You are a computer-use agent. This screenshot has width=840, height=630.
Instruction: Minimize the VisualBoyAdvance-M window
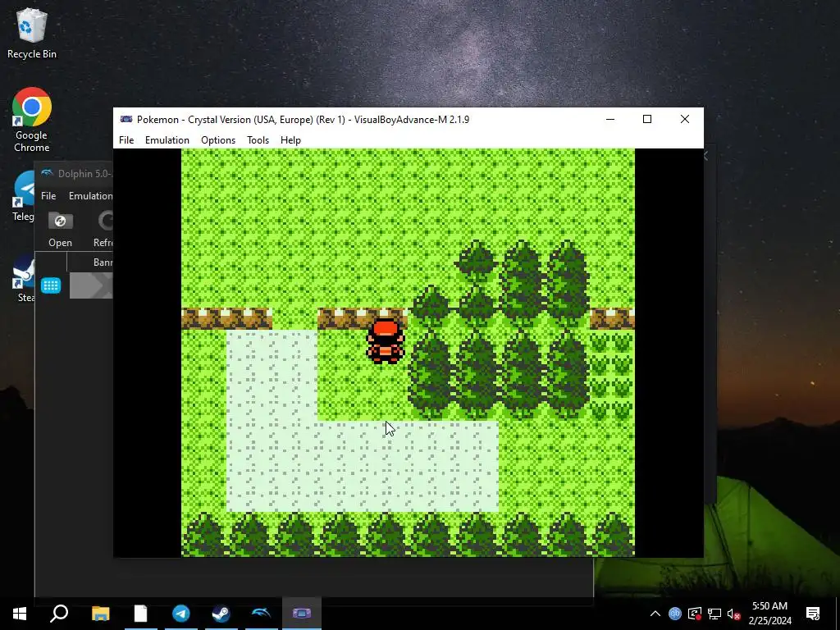[610, 119]
